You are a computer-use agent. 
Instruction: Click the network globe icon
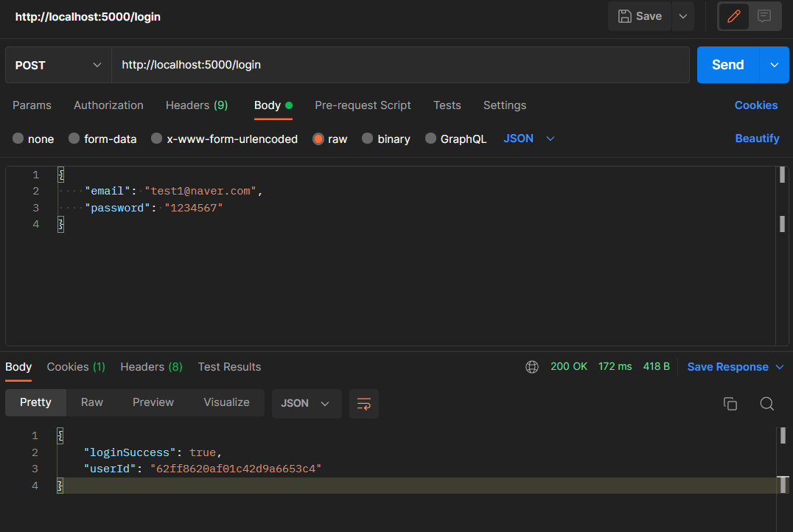pyautogui.click(x=532, y=367)
